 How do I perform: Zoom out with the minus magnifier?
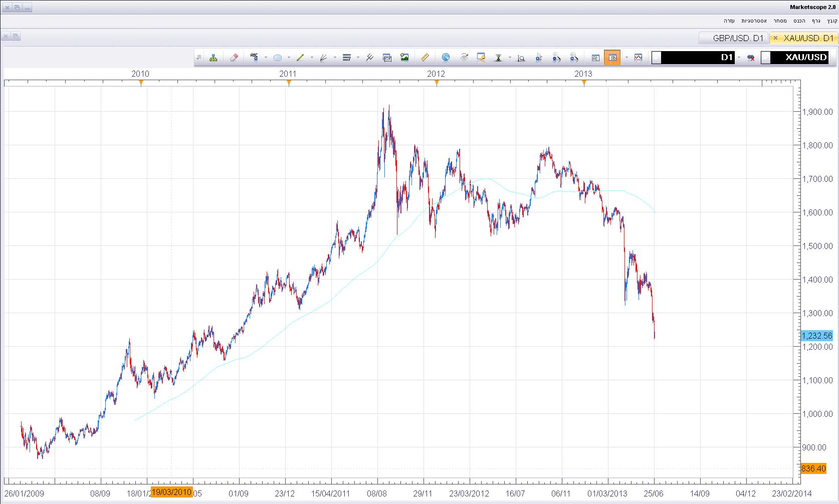tap(556, 58)
